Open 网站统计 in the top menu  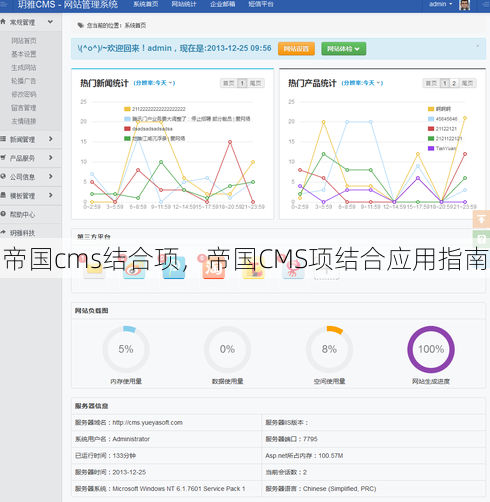click(x=184, y=4)
